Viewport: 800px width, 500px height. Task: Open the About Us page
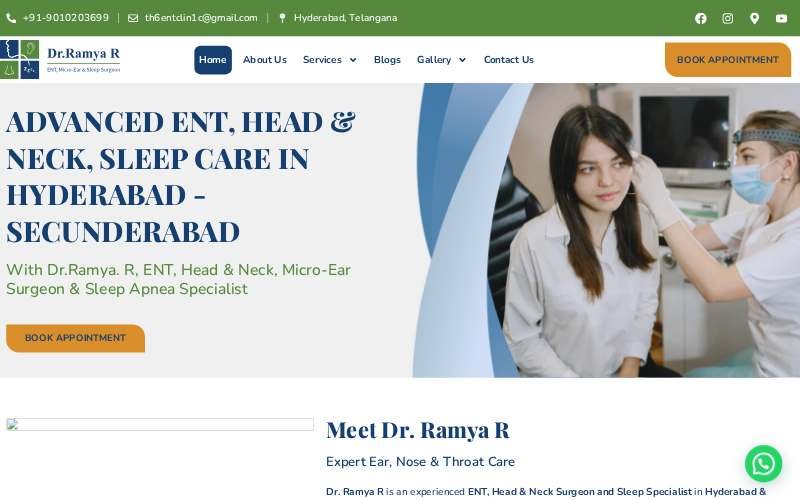pyautogui.click(x=264, y=60)
